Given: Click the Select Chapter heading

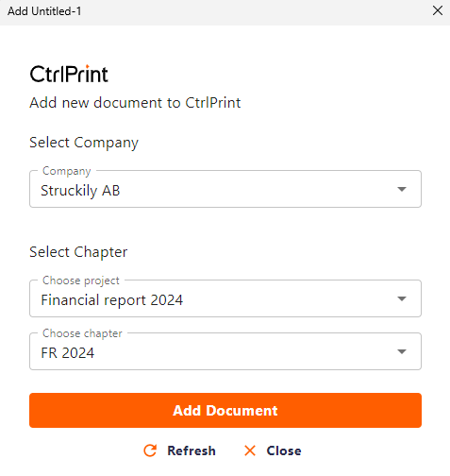Looking at the screenshot, I should click(78, 252).
